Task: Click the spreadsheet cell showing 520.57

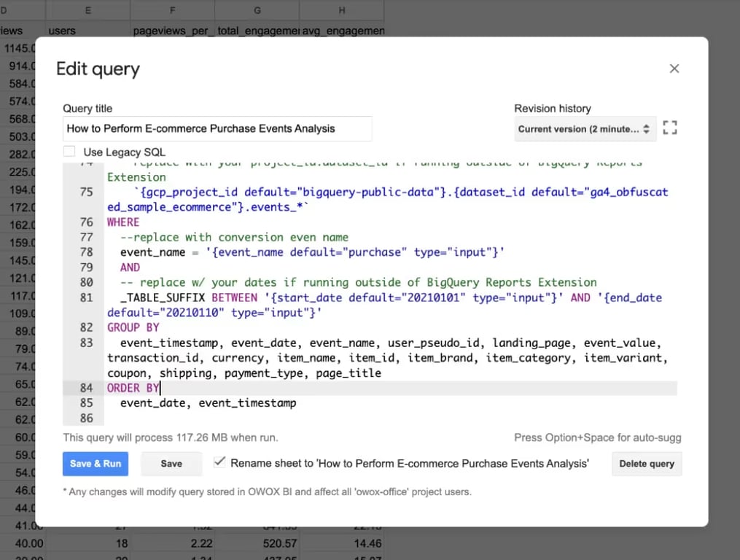Action: (257, 543)
